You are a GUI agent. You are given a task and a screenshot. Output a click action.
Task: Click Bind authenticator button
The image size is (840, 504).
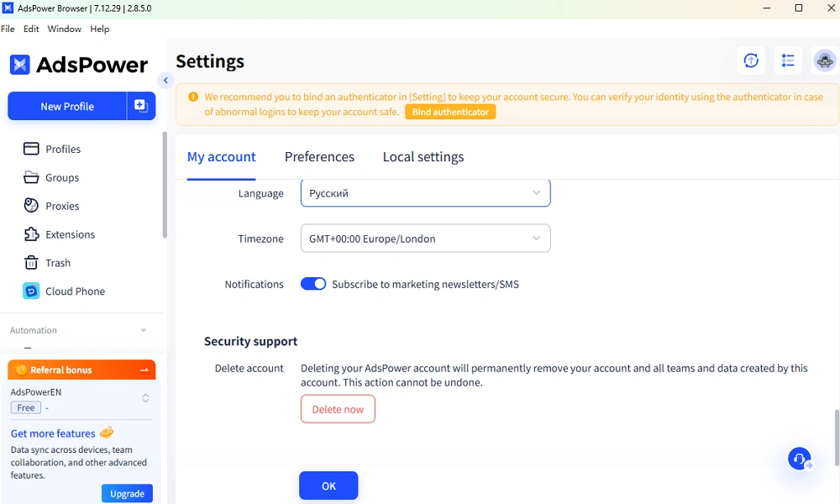[x=450, y=112]
